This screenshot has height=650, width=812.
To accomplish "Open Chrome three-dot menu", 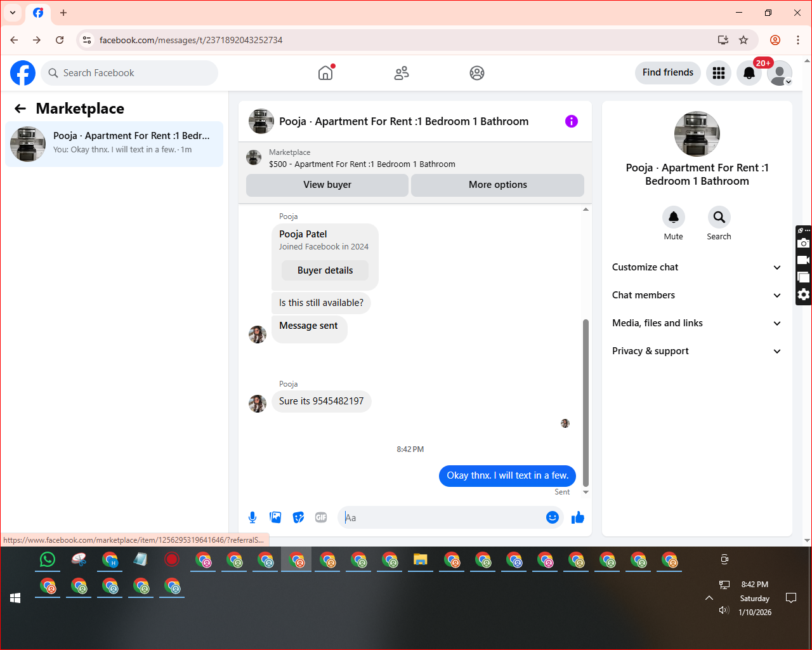I will 798,40.
